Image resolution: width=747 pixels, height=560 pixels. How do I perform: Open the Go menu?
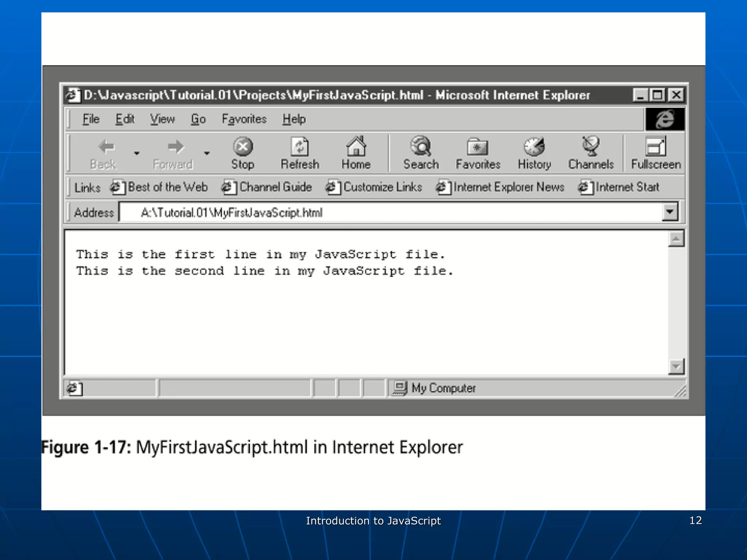pos(198,119)
